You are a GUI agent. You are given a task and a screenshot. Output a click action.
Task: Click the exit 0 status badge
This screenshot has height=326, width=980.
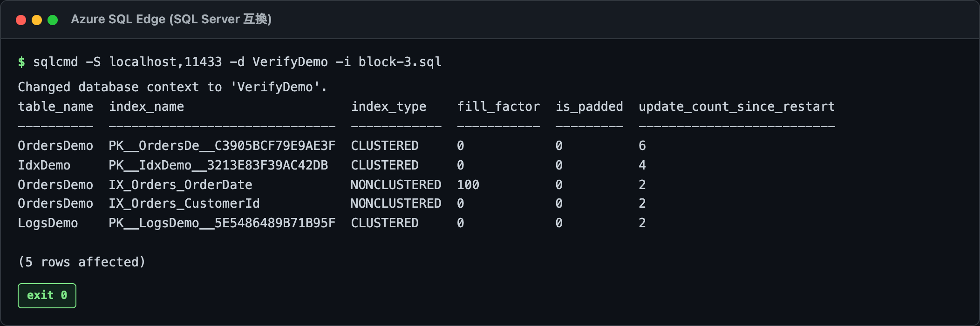pyautogui.click(x=47, y=296)
